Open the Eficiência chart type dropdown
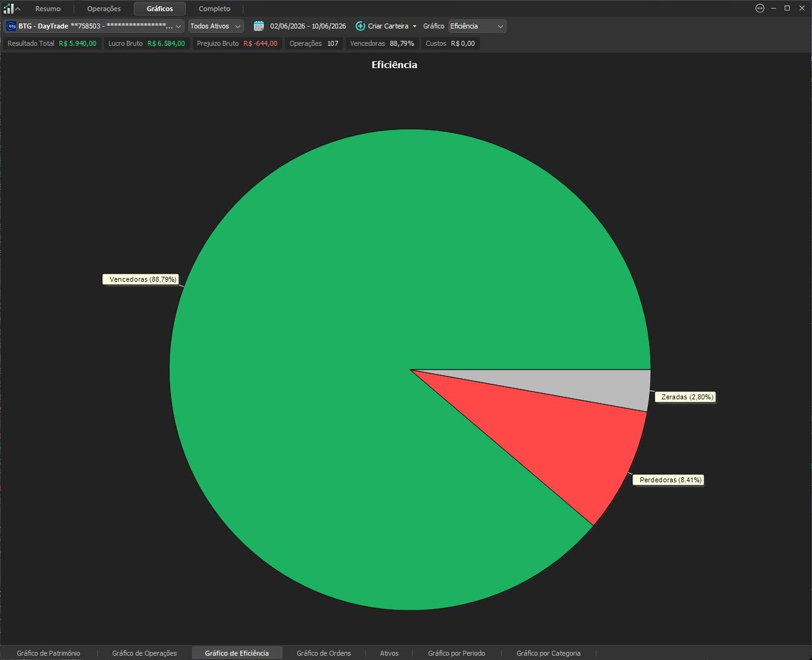 [477, 26]
